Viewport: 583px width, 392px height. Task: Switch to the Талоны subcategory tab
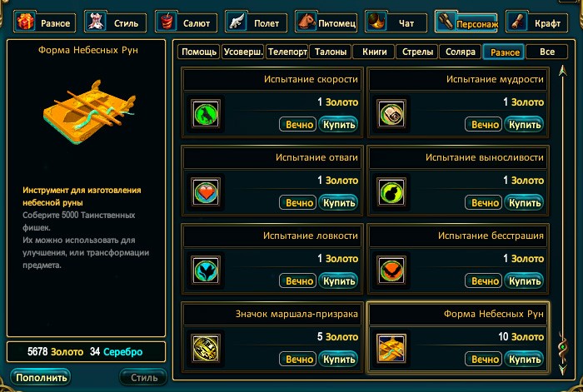tap(331, 52)
